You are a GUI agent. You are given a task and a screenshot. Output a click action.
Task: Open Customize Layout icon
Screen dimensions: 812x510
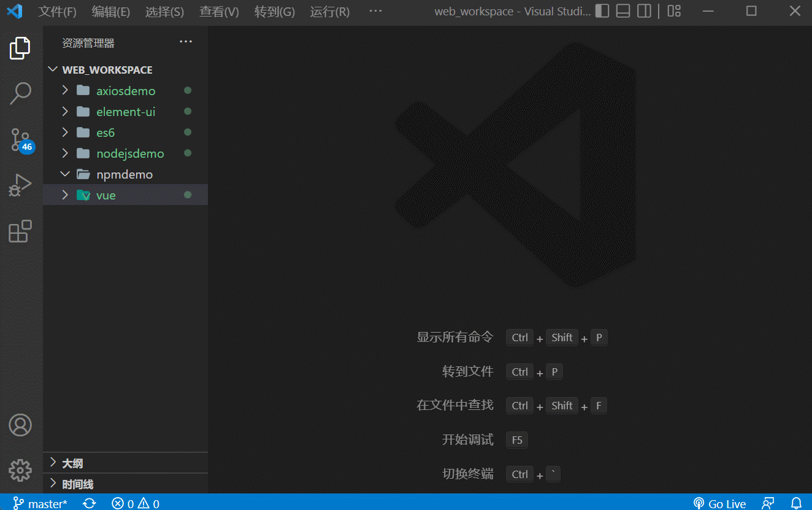(x=674, y=11)
